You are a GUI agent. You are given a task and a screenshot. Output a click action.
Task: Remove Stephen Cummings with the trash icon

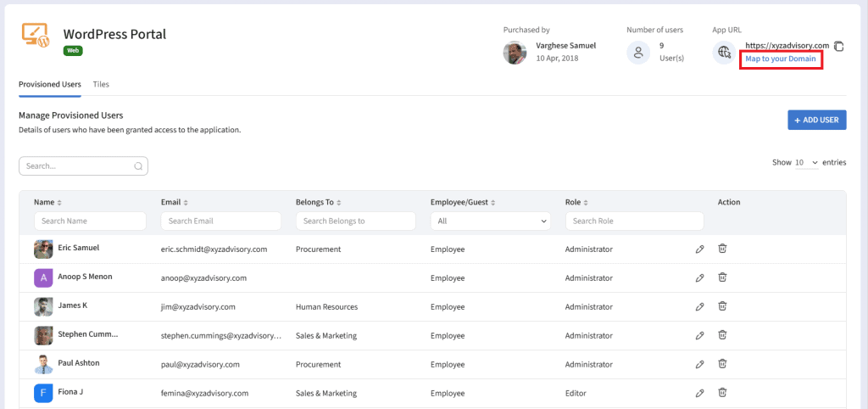[722, 335]
